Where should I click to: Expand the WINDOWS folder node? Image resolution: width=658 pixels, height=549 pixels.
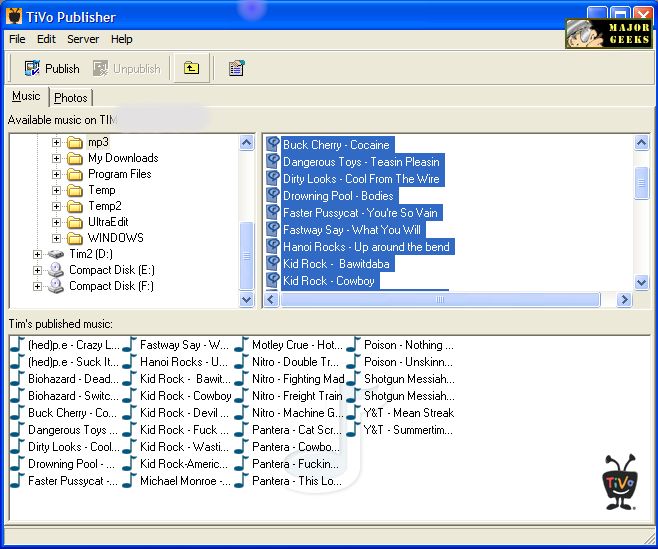click(x=57, y=238)
